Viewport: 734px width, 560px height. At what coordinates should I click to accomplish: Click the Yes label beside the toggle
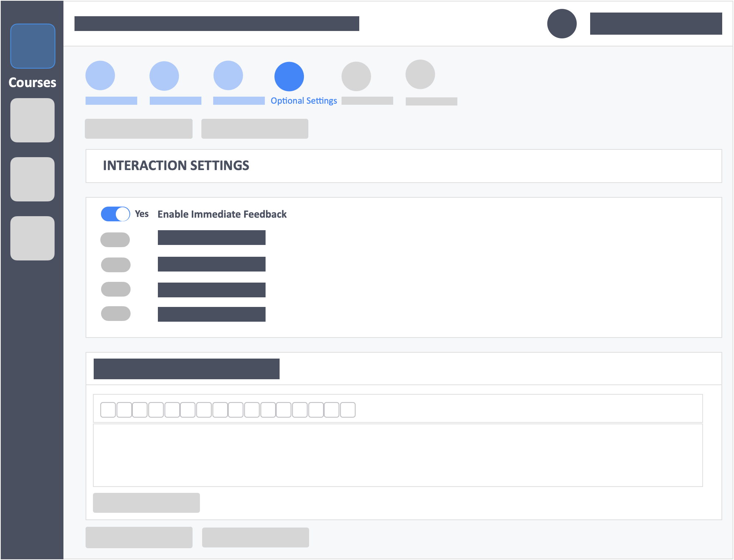coord(142,214)
